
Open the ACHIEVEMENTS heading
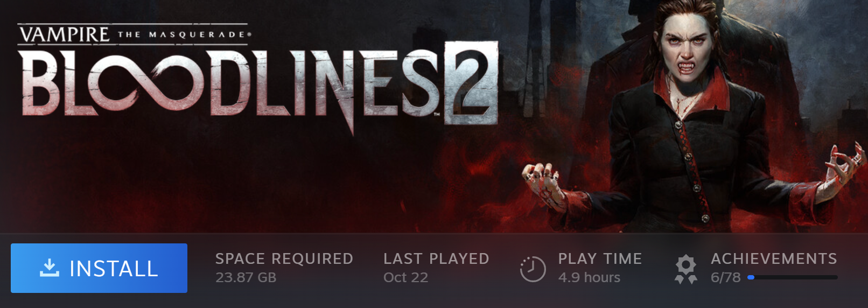tap(774, 258)
